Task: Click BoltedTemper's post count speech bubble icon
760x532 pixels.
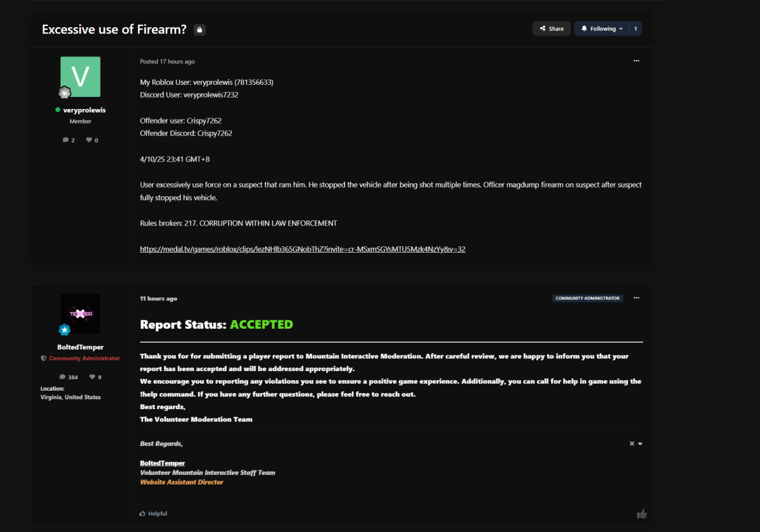Action: (63, 377)
